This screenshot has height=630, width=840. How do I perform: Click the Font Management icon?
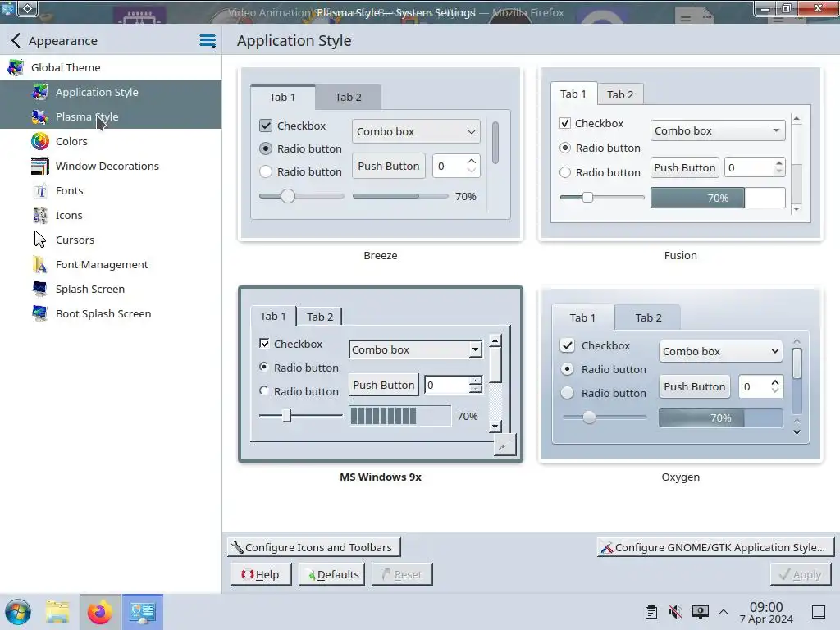tap(39, 265)
